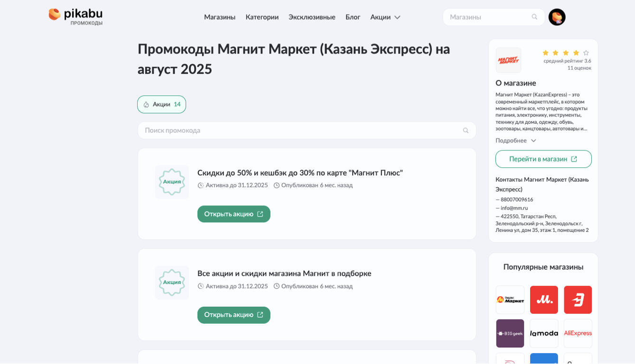The image size is (635, 364).
Task: Click the Акция badge of the Магнит Плюс offer
Action: tap(172, 182)
